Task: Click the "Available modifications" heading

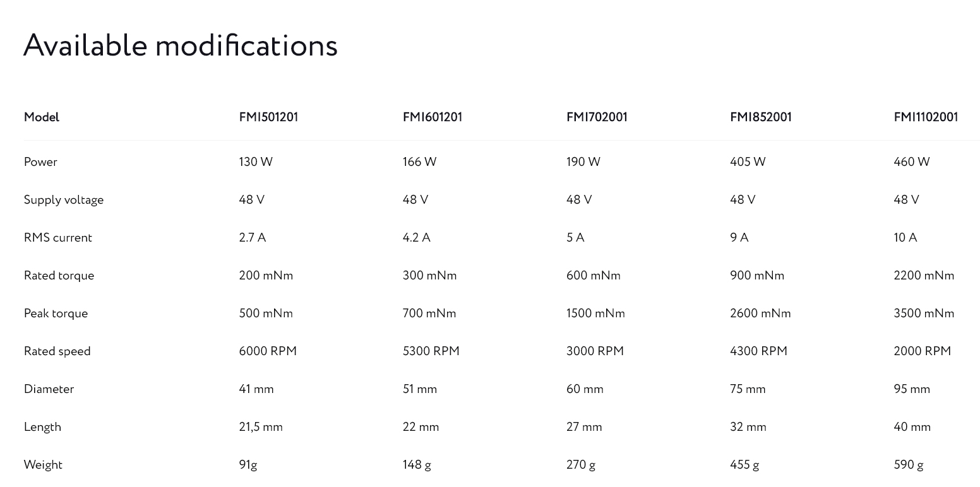Action: click(x=181, y=46)
